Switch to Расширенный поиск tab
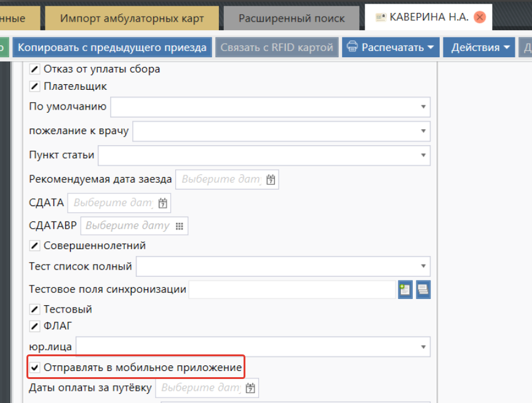 [x=292, y=18]
